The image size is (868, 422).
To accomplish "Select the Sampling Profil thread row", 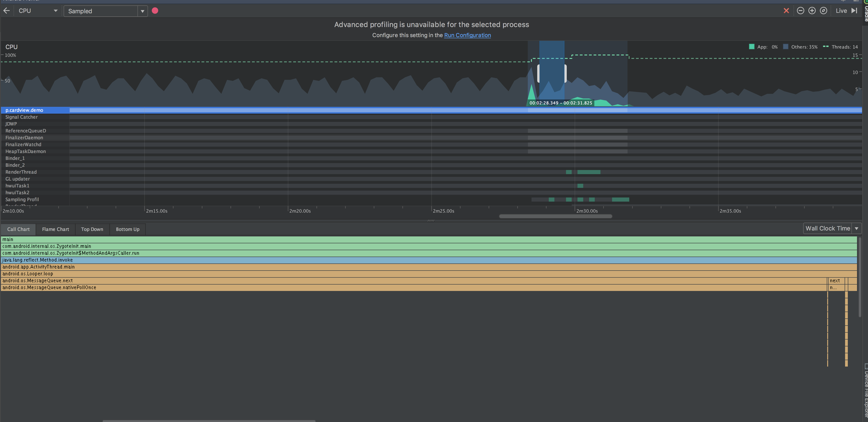I will [22, 200].
